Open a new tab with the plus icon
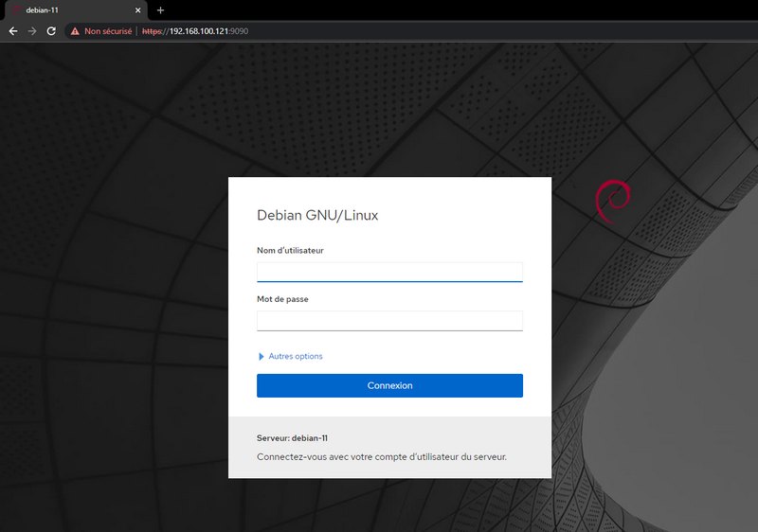Viewport: 758px width, 532px height. [160, 10]
